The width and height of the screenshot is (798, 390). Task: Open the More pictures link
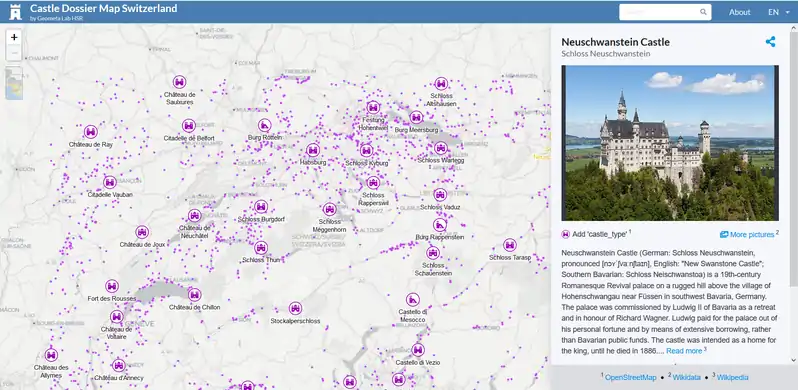747,235
